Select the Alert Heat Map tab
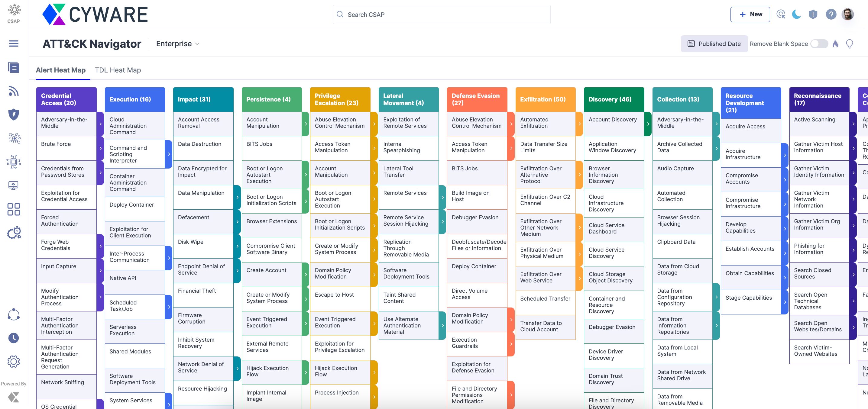This screenshot has height=409, width=868. (61, 70)
